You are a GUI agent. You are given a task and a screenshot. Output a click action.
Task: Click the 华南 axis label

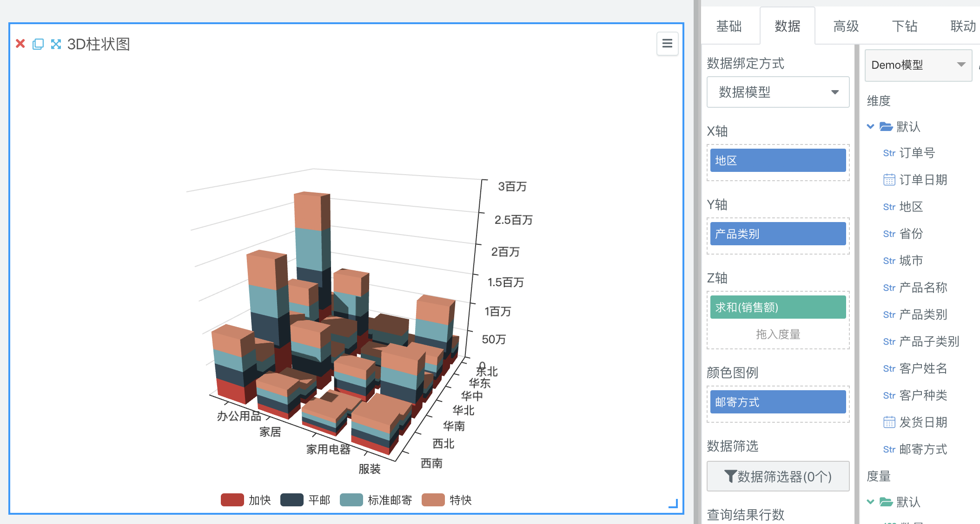454,426
